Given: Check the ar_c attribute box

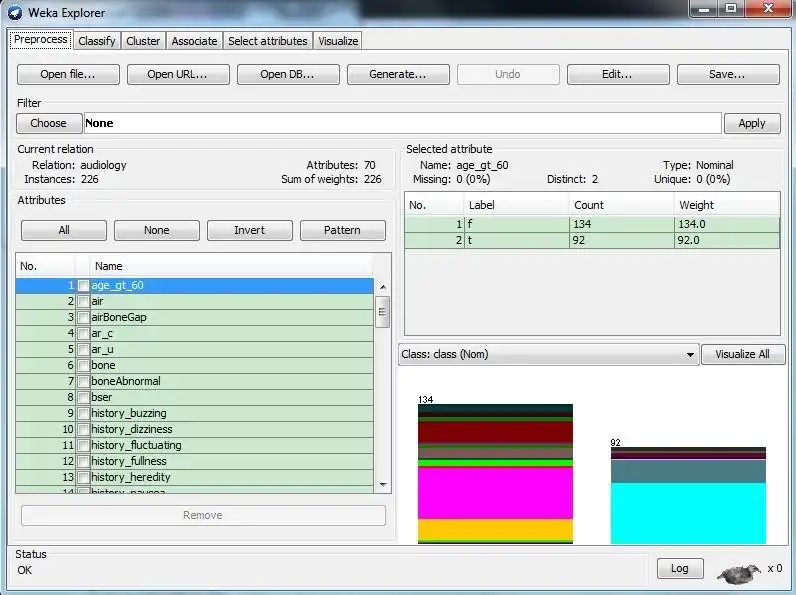Looking at the screenshot, I should tap(83, 334).
